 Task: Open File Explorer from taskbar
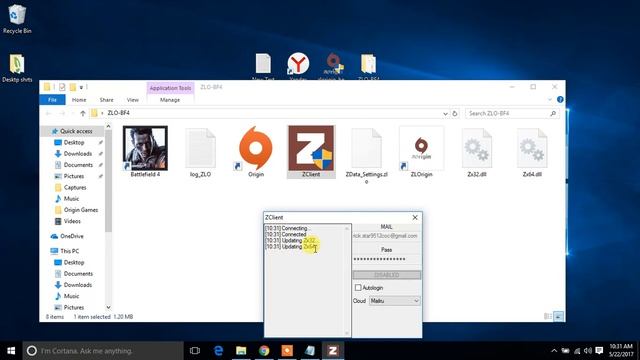(241, 351)
